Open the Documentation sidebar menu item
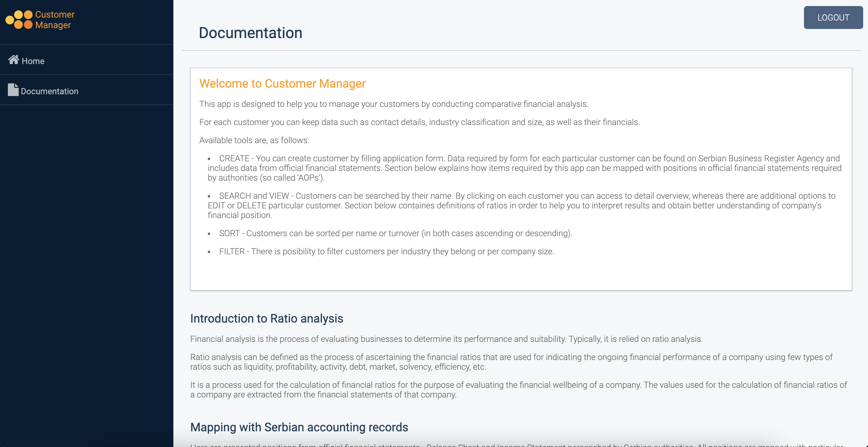Image resolution: width=868 pixels, height=447 pixels. click(49, 91)
